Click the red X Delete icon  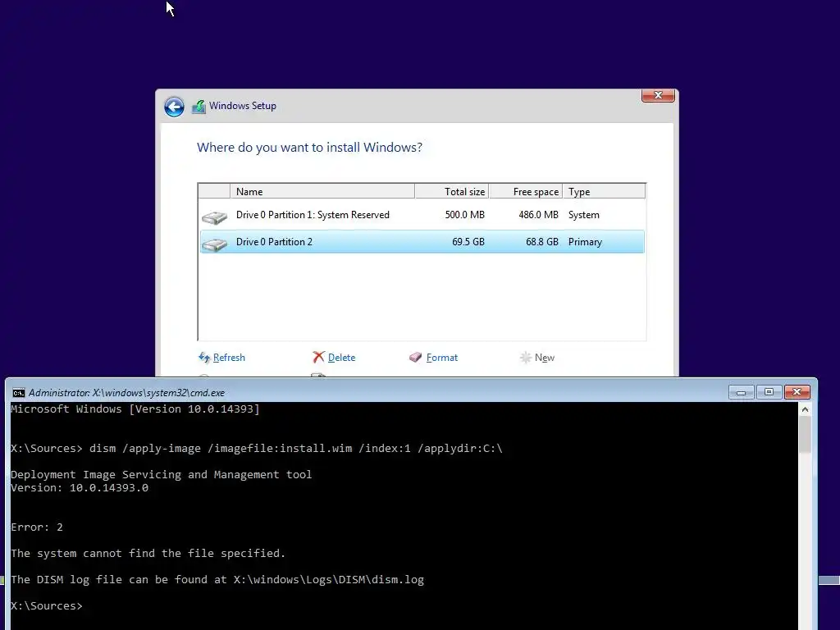click(319, 358)
